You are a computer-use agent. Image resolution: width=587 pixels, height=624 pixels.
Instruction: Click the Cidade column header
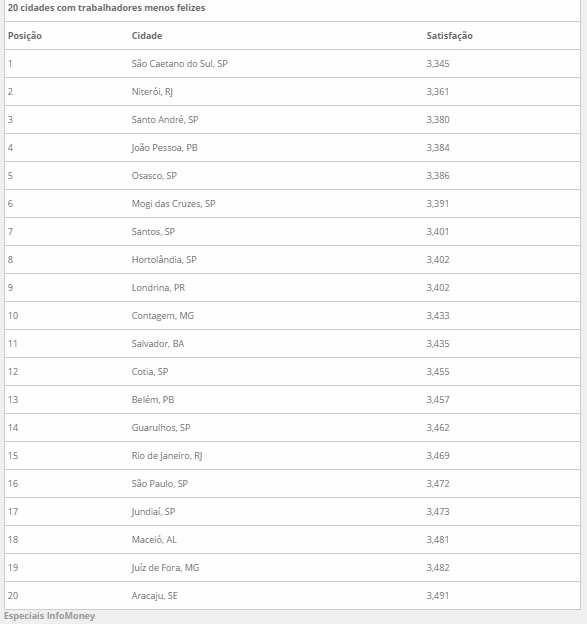[147, 36]
